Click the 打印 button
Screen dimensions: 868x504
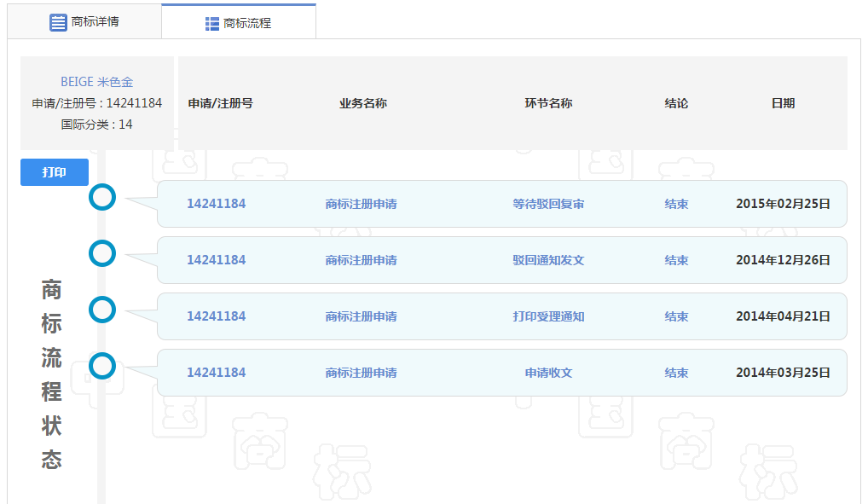coord(55,172)
